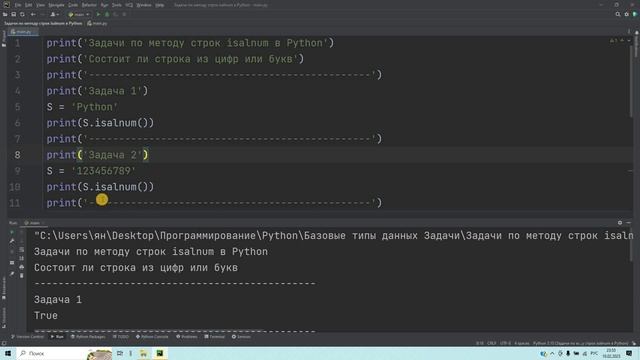Click line 9 code S = '123456789'

[x=91, y=171]
